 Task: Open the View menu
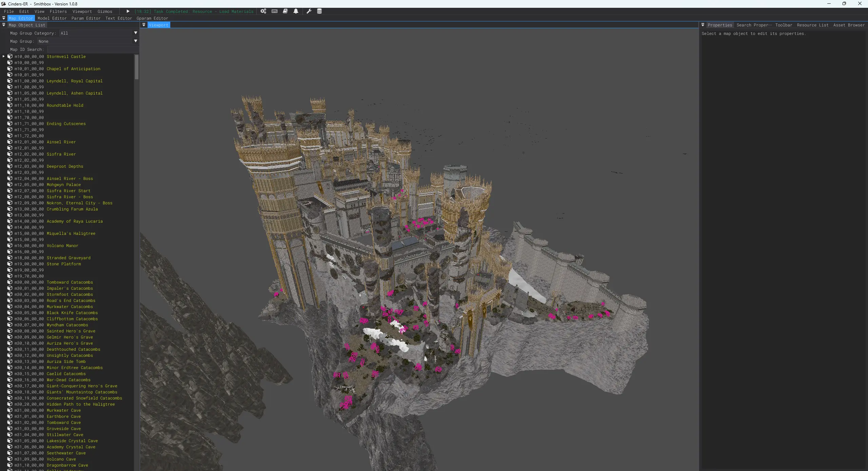[39, 12]
